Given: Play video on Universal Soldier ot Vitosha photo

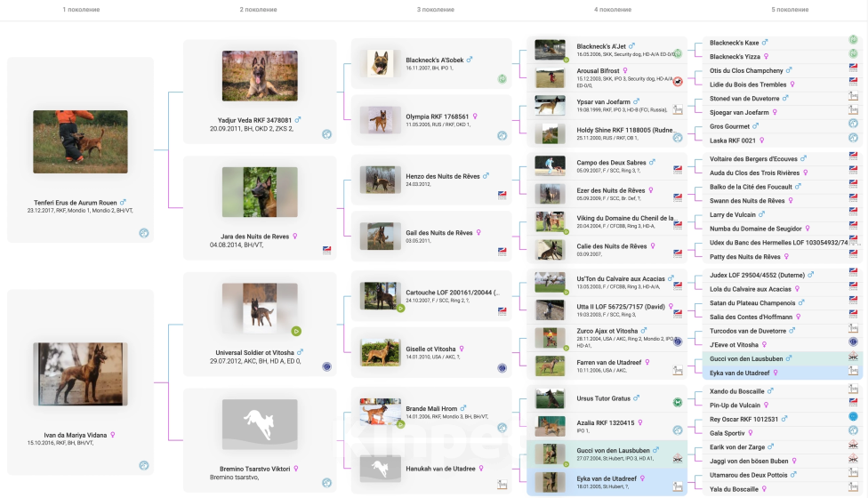Looking at the screenshot, I should click(x=296, y=331).
